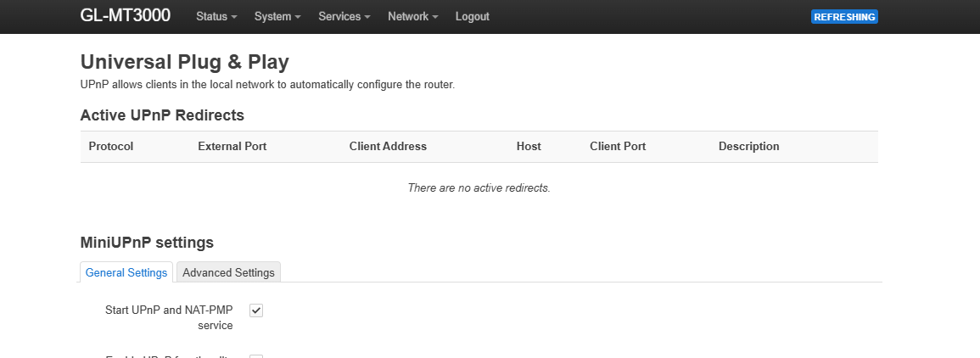Log out using the Logout link
This screenshot has height=358, width=980.
473,17
